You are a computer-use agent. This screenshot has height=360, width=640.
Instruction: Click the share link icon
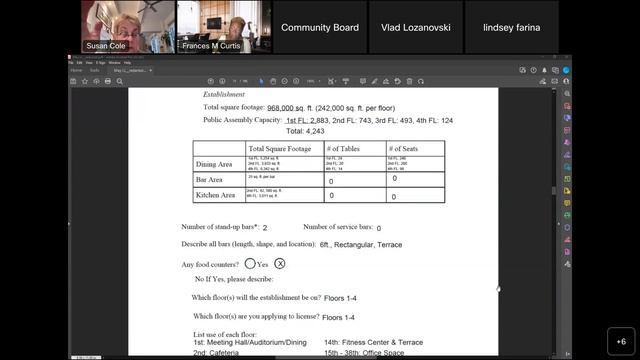tap(542, 81)
